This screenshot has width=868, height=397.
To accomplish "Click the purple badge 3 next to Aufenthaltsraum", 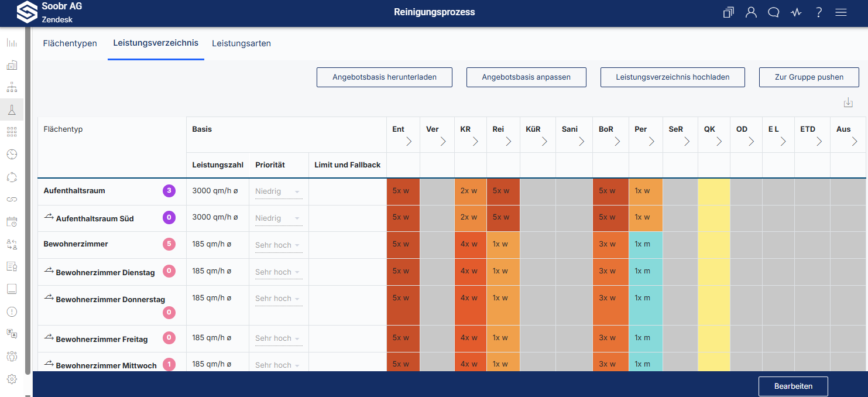I will point(169,191).
